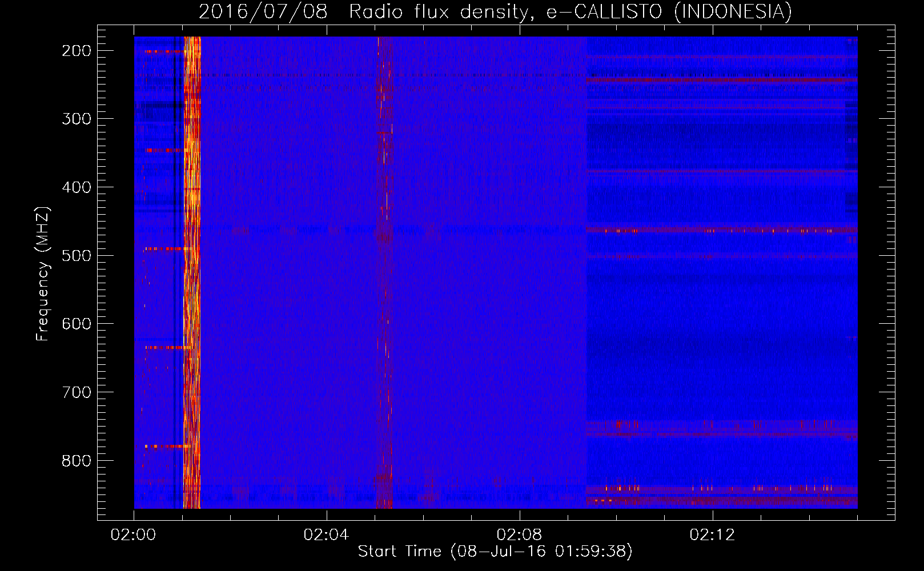Click the 02:04 time tick label
Screen dimensions: 924x571
(x=327, y=535)
